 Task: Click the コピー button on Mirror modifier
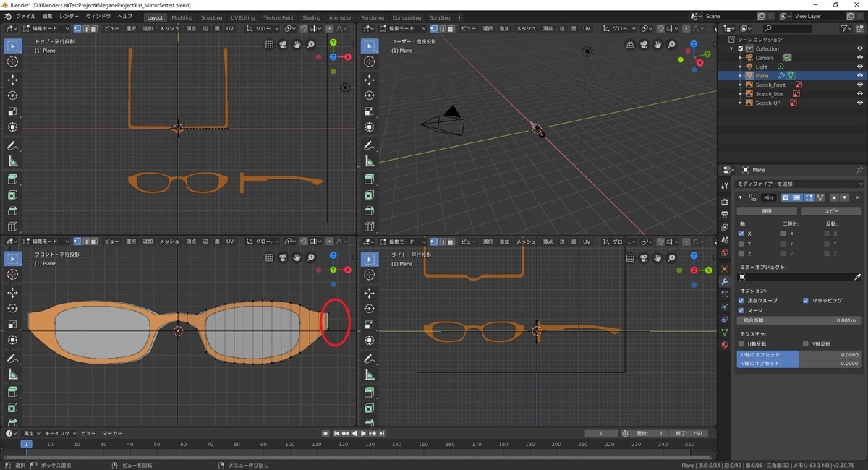point(832,211)
